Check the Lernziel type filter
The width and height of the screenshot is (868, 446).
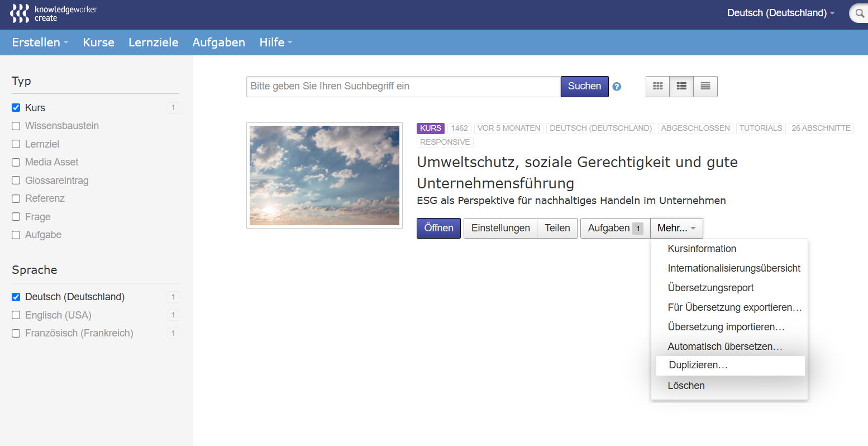click(16, 144)
